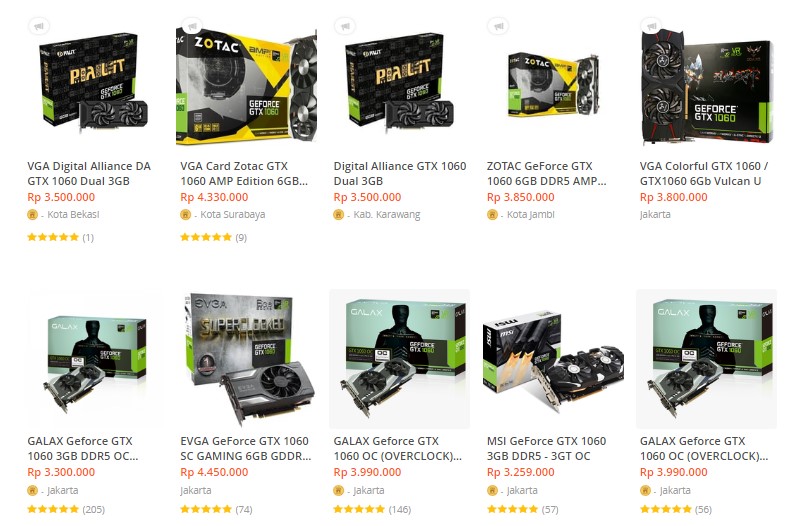Click the megaphone icon on the Zotac AMP Edition image
Viewport: 804px width, 526px height.
[x=192, y=26]
